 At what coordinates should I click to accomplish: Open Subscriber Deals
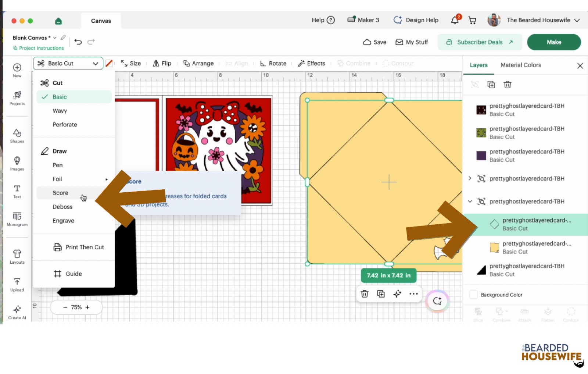coord(480,42)
